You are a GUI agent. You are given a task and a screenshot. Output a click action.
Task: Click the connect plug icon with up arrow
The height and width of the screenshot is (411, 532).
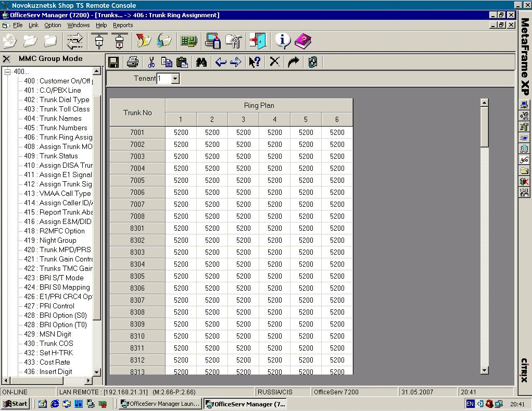(x=99, y=41)
